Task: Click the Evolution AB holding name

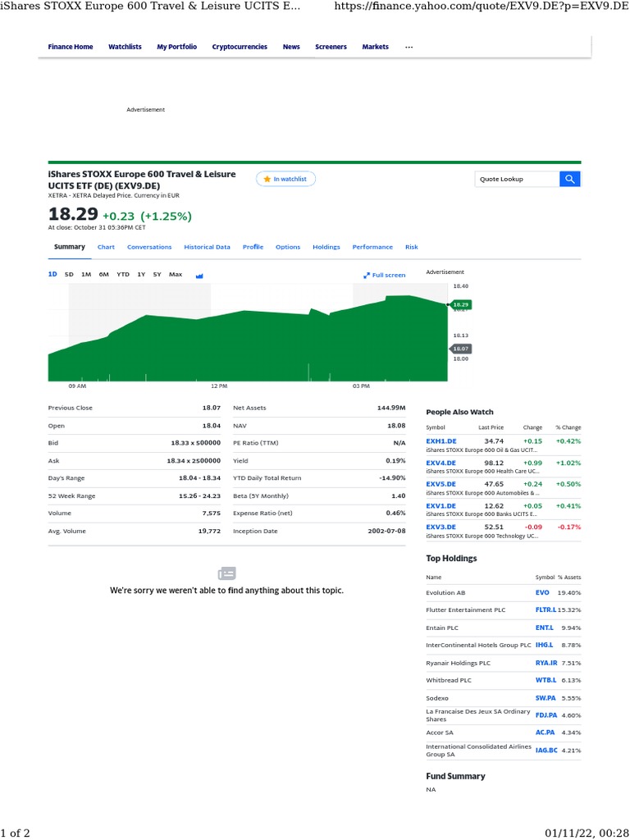Action: (445, 593)
